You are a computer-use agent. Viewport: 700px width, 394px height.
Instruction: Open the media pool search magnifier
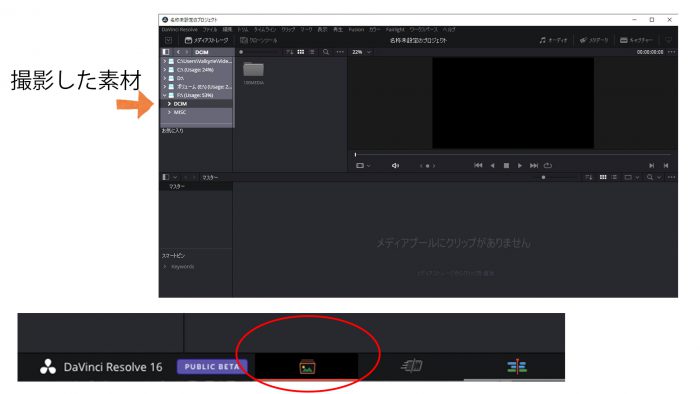650,177
